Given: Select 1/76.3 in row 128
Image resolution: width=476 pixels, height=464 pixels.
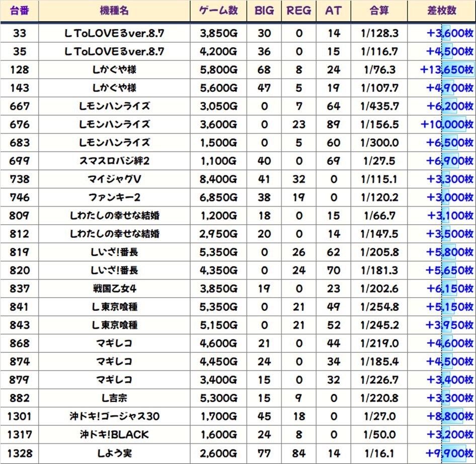Looking at the screenshot, I should pos(379,70).
